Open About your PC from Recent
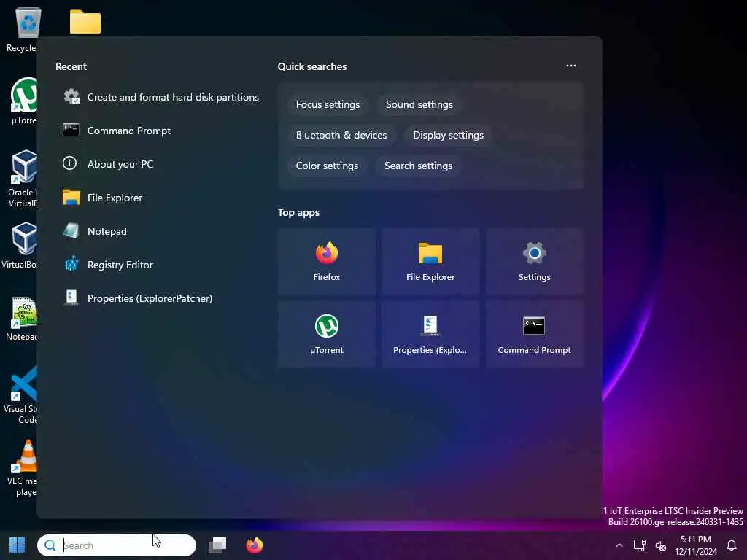This screenshot has width=747, height=560. [x=161, y=164]
